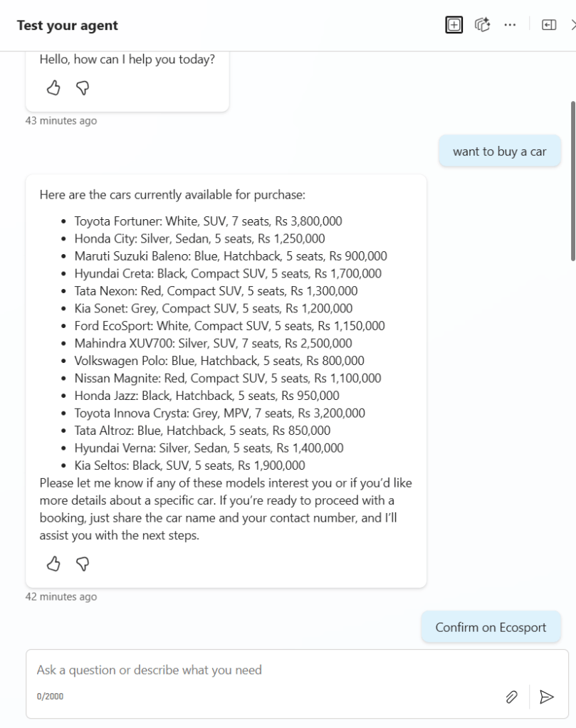Click the 'Test your agent' heading

point(68,26)
